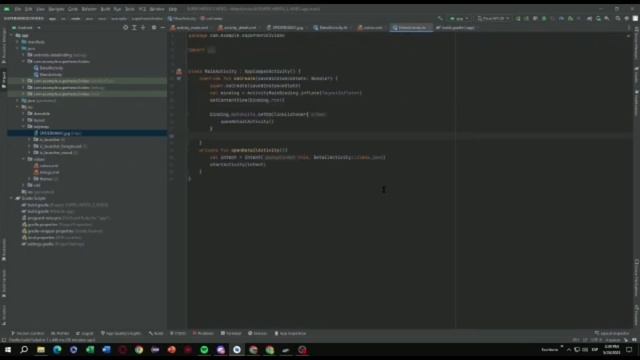
Task: Click the Windows taskbar search icon
Action: click(x=24, y=350)
